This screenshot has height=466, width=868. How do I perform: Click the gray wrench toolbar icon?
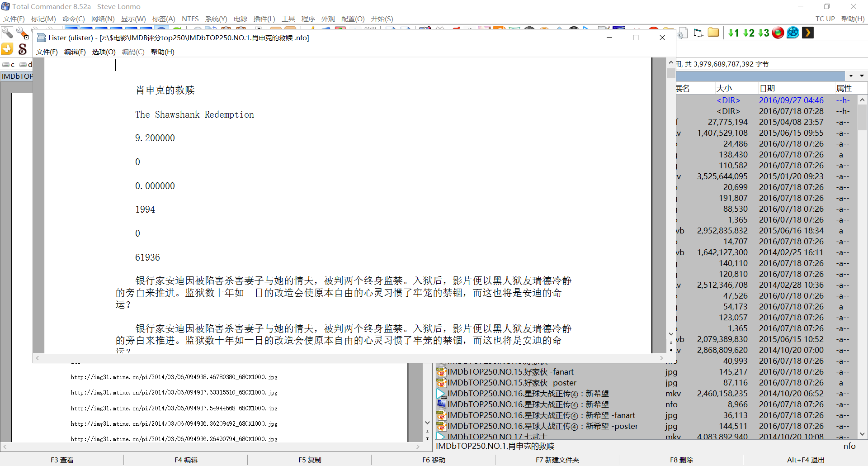(7, 33)
